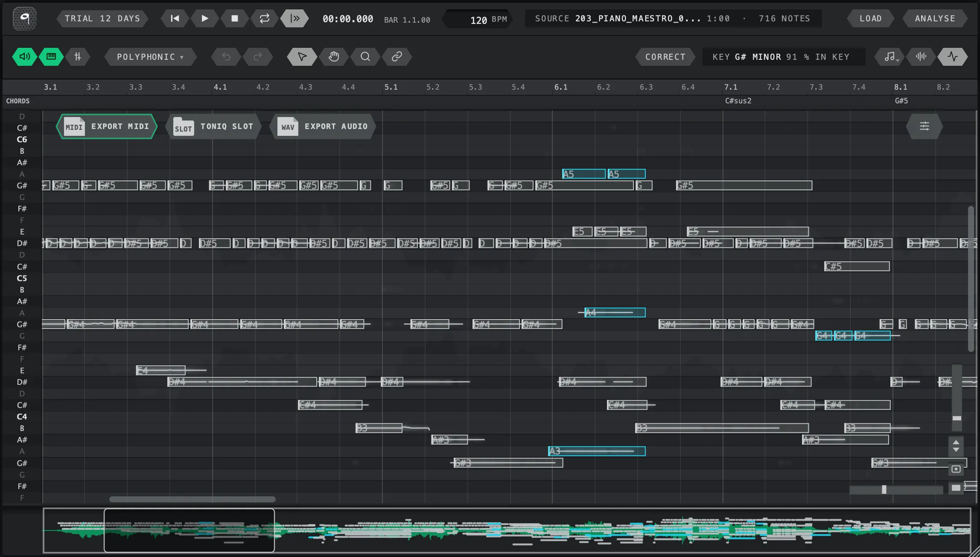Select the C#5 note block

click(x=857, y=267)
